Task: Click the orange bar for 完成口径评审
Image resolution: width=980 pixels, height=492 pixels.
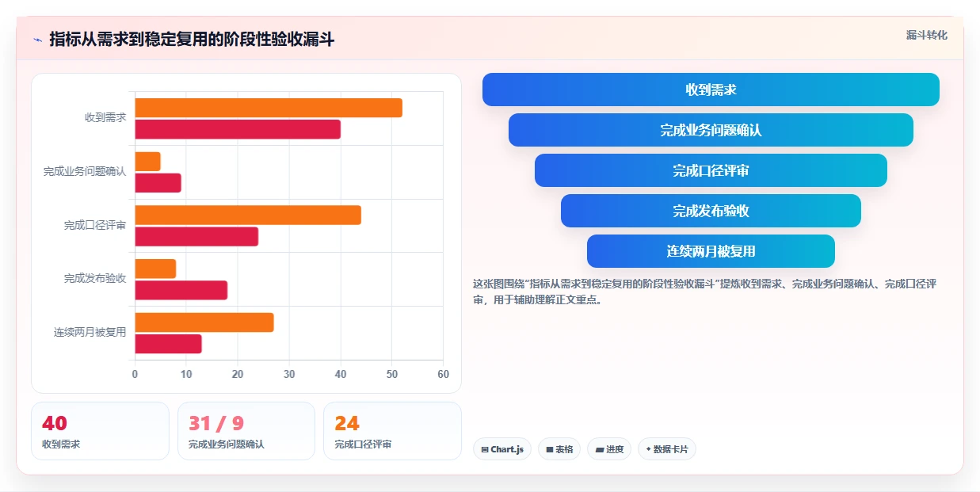Action: click(248, 215)
